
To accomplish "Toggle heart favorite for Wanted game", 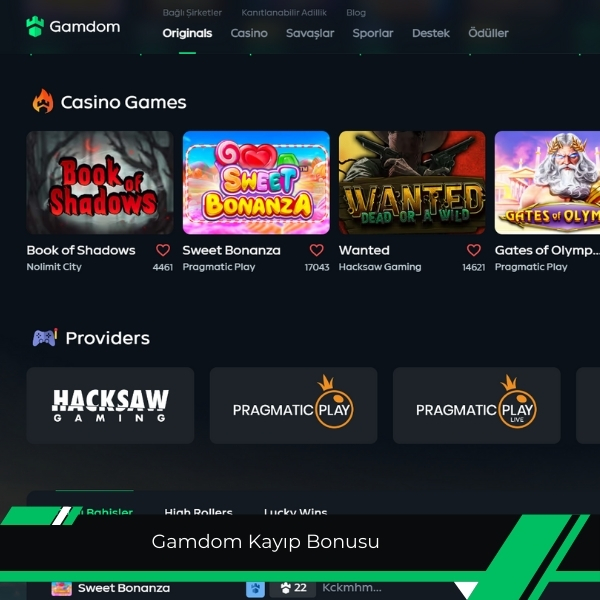I will [474, 250].
